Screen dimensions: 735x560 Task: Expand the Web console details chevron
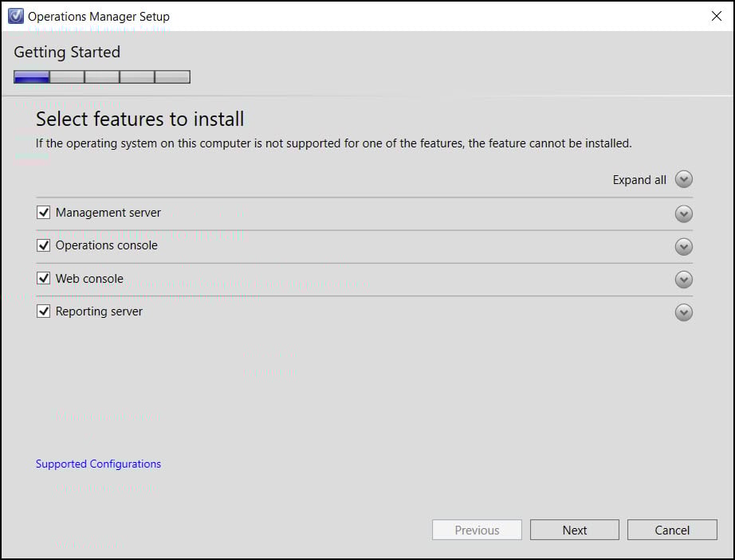[683, 280]
